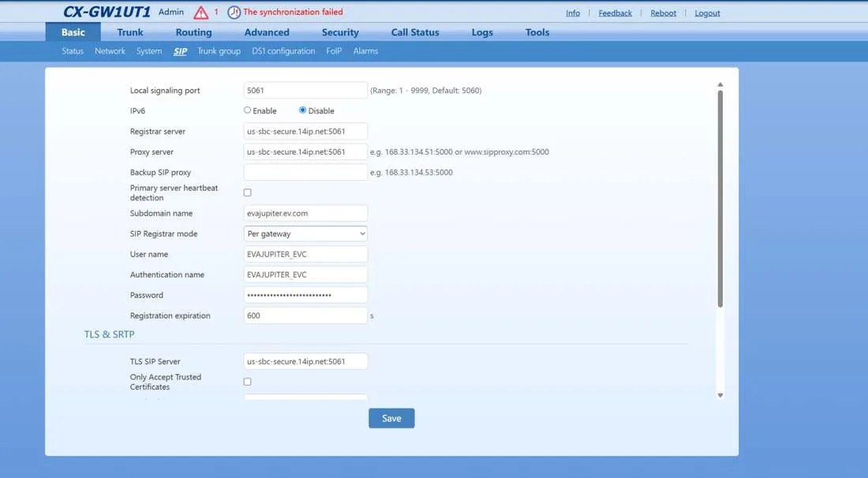The width and height of the screenshot is (868, 478).
Task: Click the synchronization failed clock icon
Action: coord(234,12)
